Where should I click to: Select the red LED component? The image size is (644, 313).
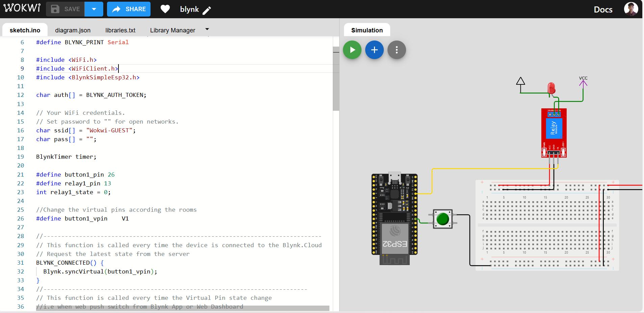point(551,89)
